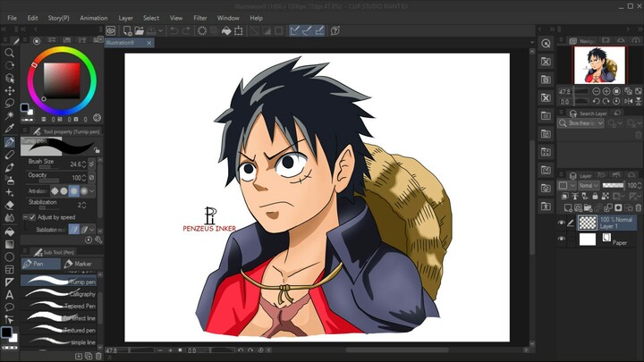This screenshot has height=362, width=644.
Task: Select the Fill bucket tool
Action: (9, 232)
